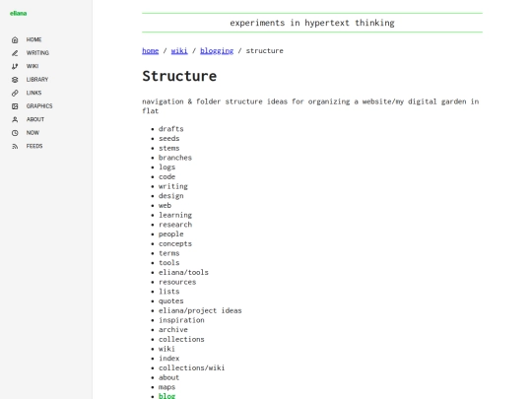Click the Home house icon in sidebar
The image size is (532, 399).
click(15, 40)
